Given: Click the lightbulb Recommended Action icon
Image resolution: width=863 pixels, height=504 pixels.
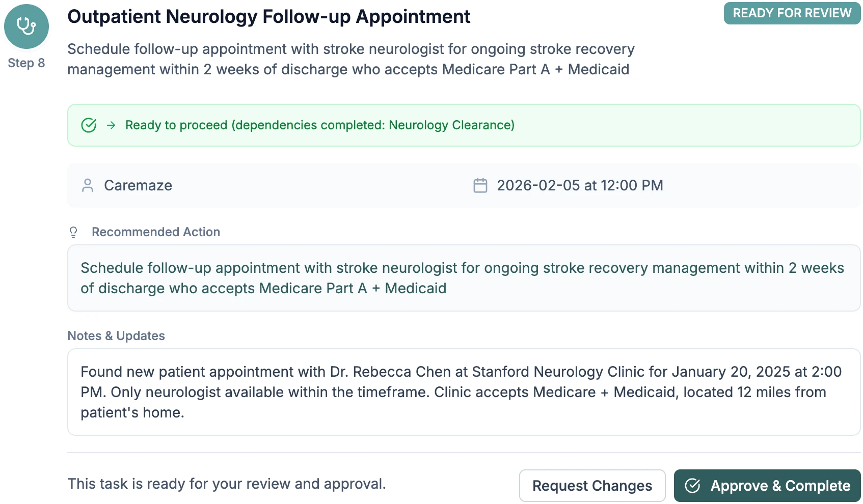Looking at the screenshot, I should [74, 232].
